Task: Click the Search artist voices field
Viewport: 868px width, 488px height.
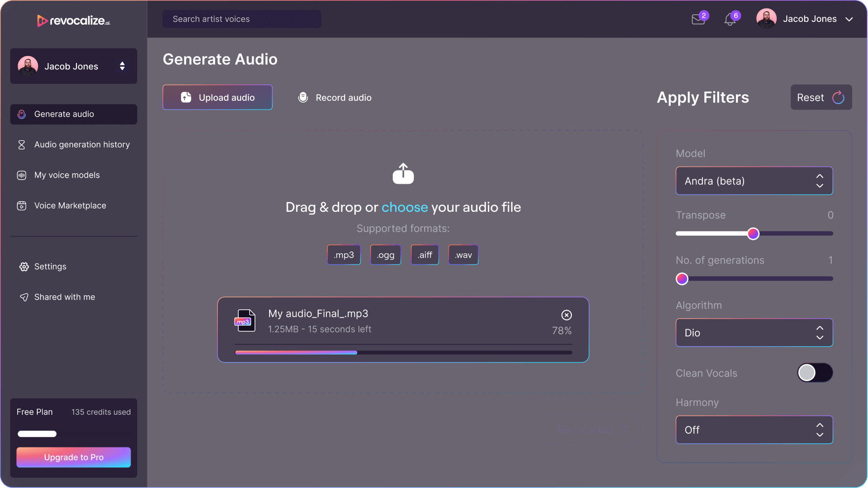Action: pyautogui.click(x=242, y=19)
